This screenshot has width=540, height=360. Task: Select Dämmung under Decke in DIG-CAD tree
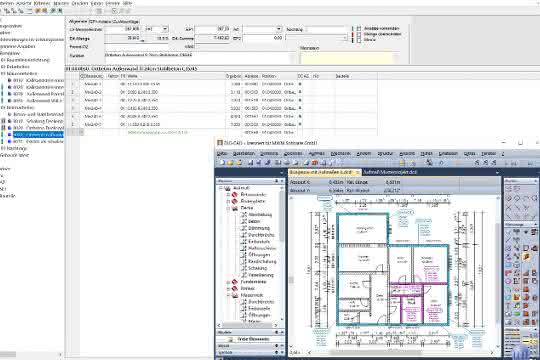(x=259, y=228)
